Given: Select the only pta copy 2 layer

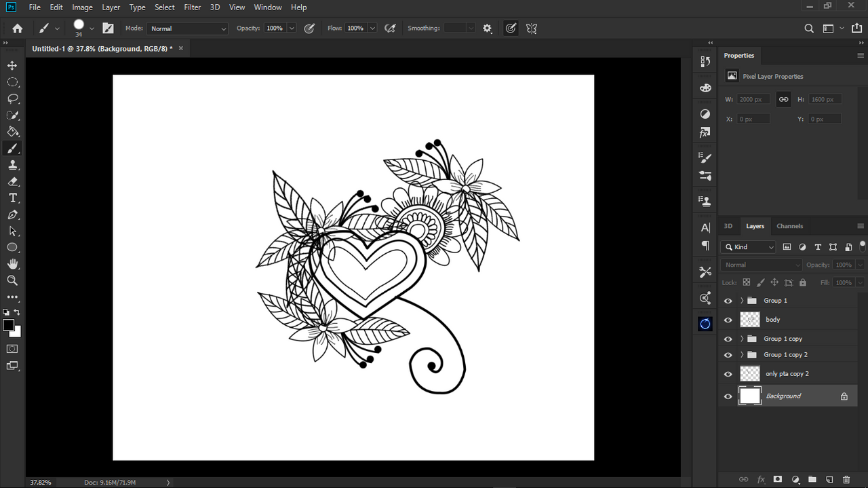Looking at the screenshot, I should (x=787, y=374).
